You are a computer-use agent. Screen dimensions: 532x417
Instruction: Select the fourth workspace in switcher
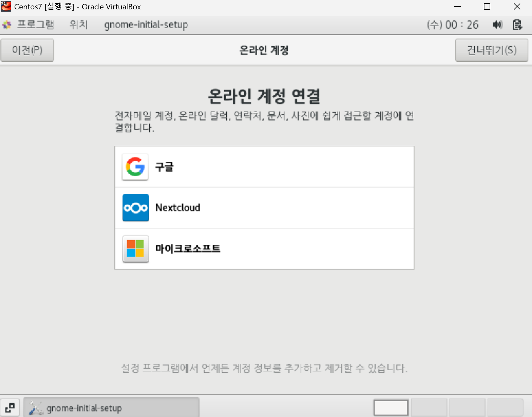point(505,408)
